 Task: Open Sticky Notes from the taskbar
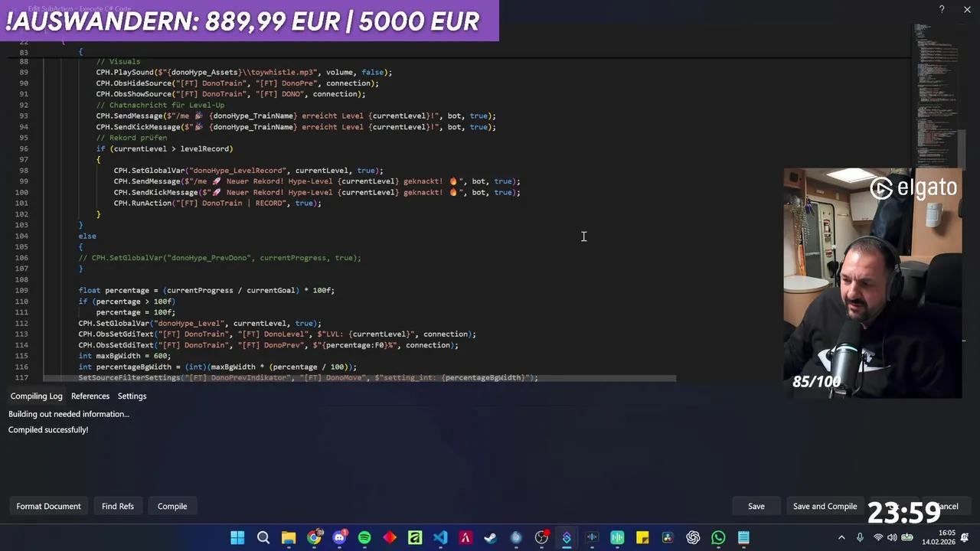coord(642,537)
